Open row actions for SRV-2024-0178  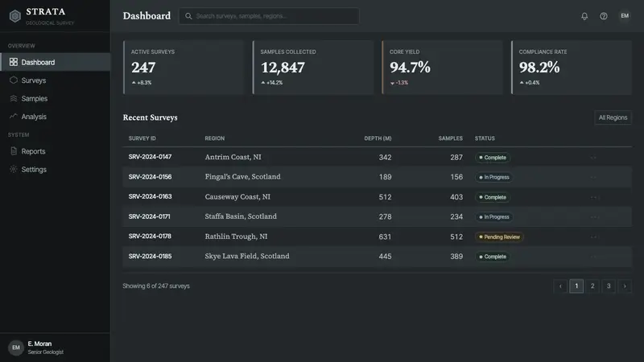point(593,237)
